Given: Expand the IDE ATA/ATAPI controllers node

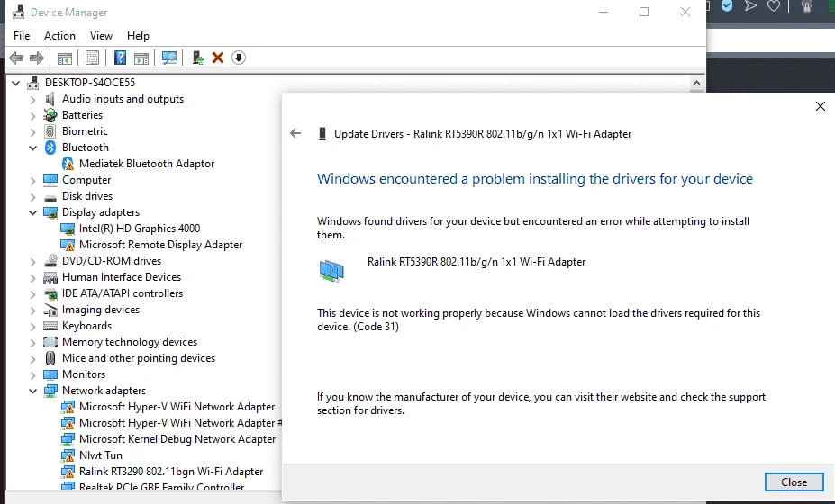Looking at the screenshot, I should click(x=33, y=293).
